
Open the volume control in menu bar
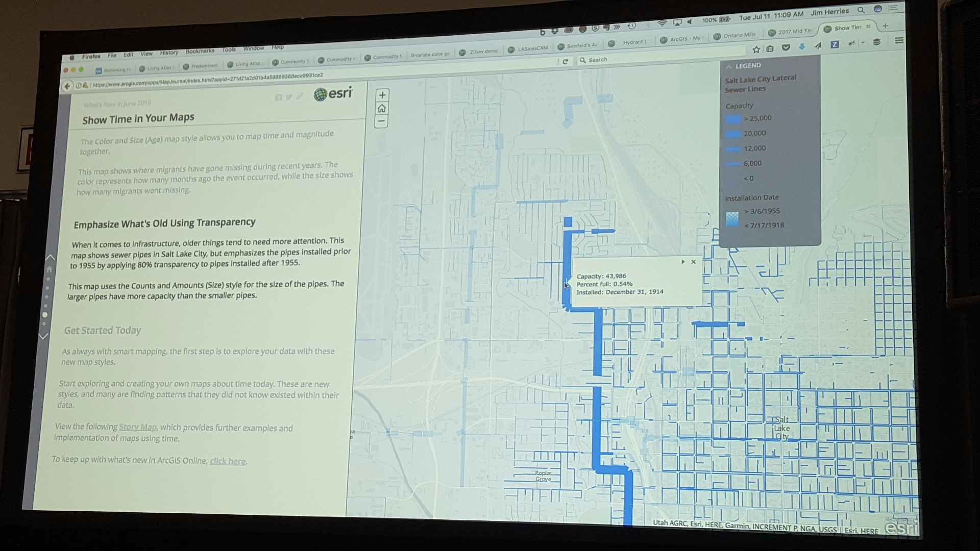[x=690, y=22]
